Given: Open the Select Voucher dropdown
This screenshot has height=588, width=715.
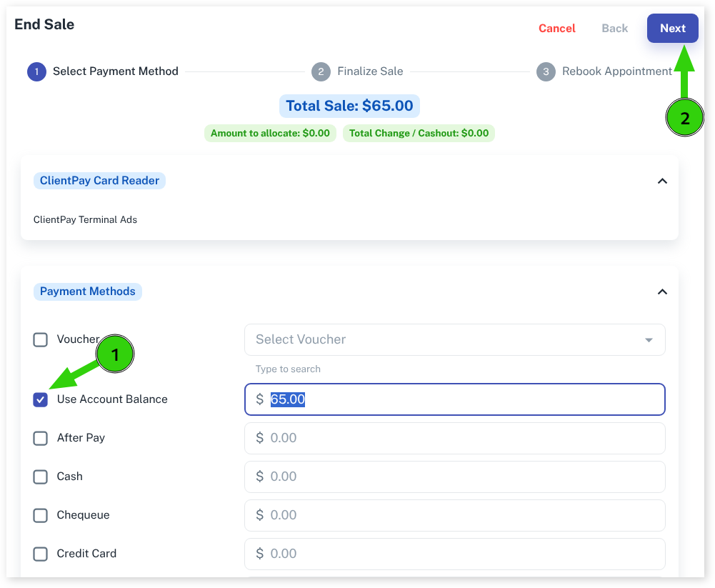Looking at the screenshot, I should pyautogui.click(x=454, y=339).
